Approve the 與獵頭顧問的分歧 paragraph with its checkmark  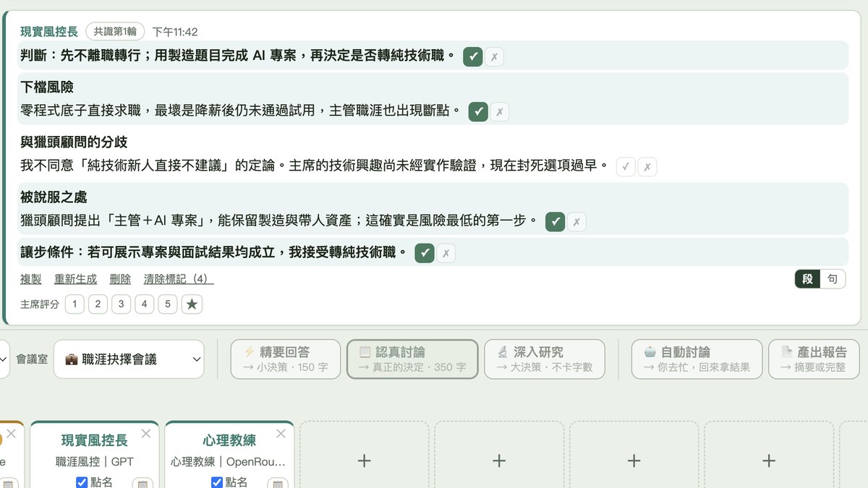pos(626,166)
